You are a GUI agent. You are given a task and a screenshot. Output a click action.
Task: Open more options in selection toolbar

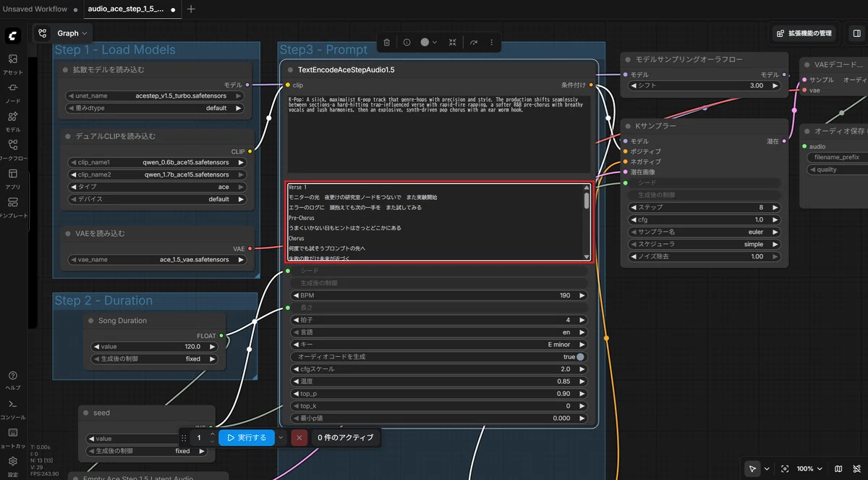coord(491,43)
